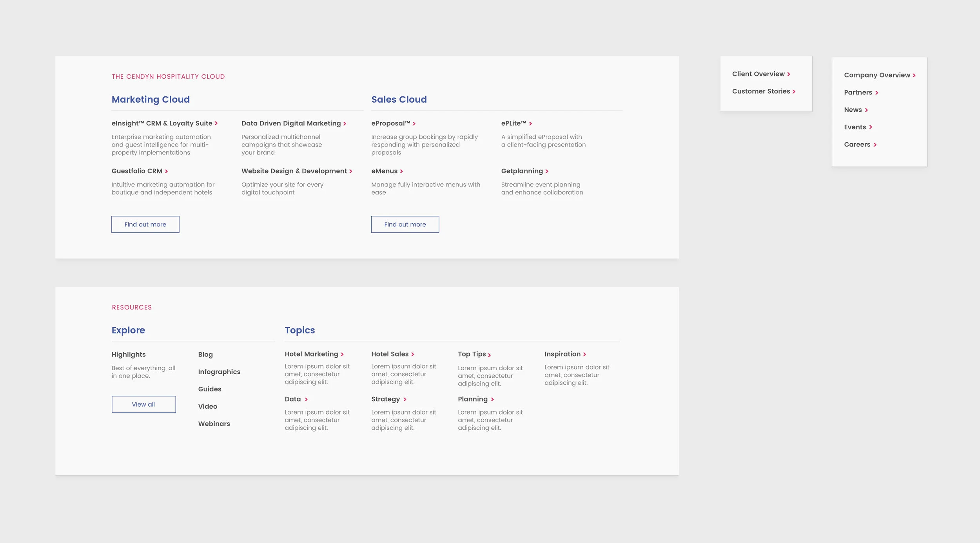Click 'Optimize your site' description text
Viewport: 980px width, 543px height.
[x=282, y=188]
